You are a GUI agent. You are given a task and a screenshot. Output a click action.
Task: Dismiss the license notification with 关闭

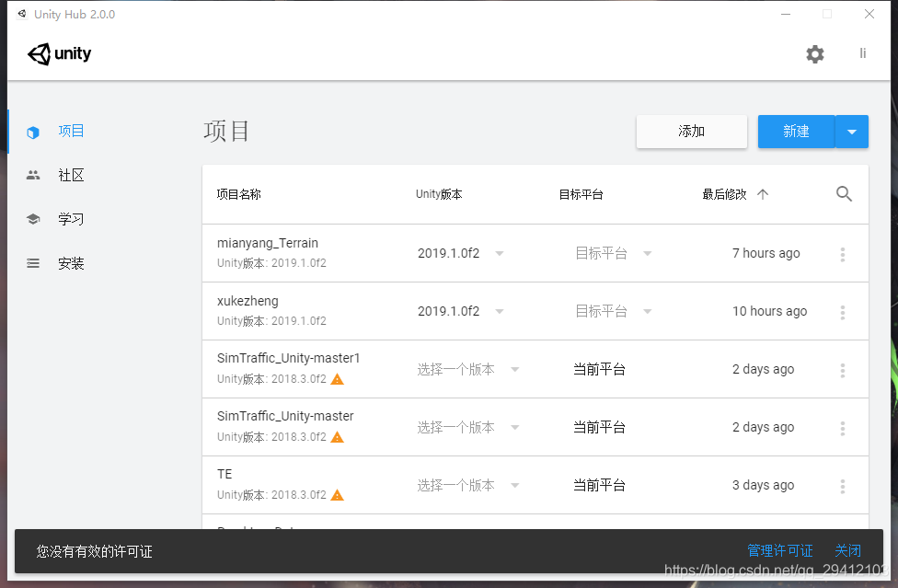847,551
